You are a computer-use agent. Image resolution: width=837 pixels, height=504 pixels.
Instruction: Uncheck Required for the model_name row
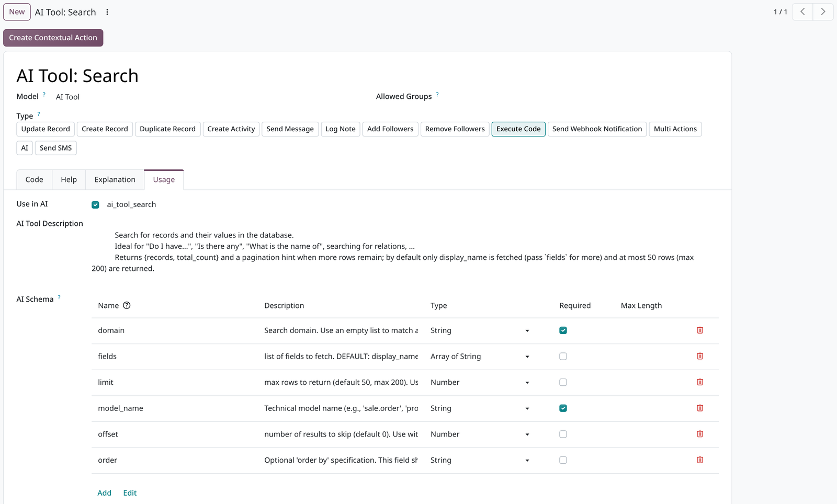pos(563,408)
